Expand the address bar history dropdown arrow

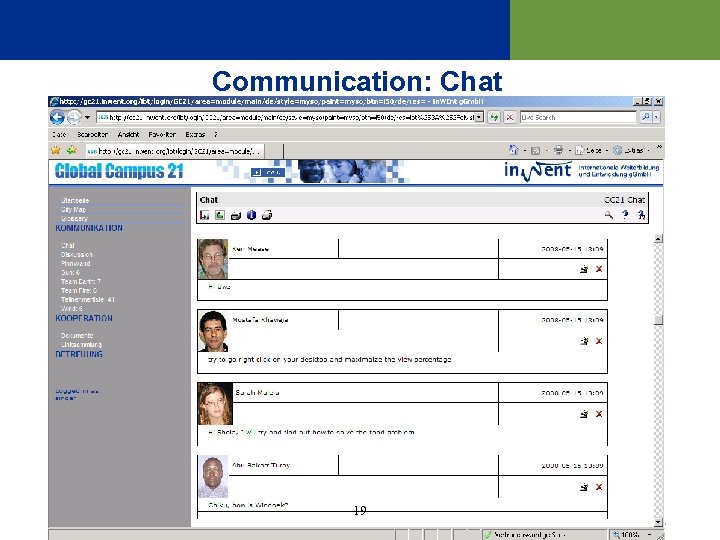[479, 118]
